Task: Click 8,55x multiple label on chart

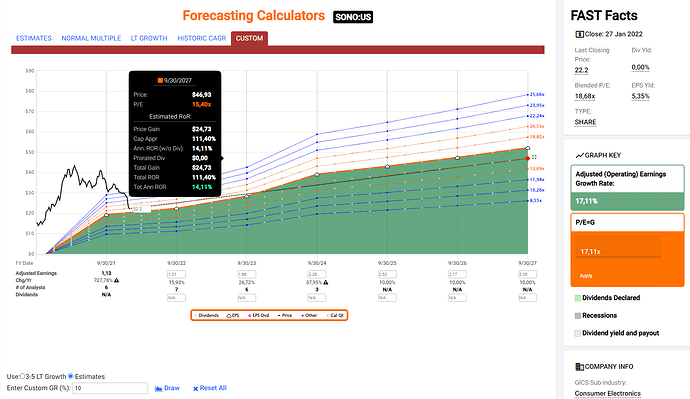Action: [536, 201]
